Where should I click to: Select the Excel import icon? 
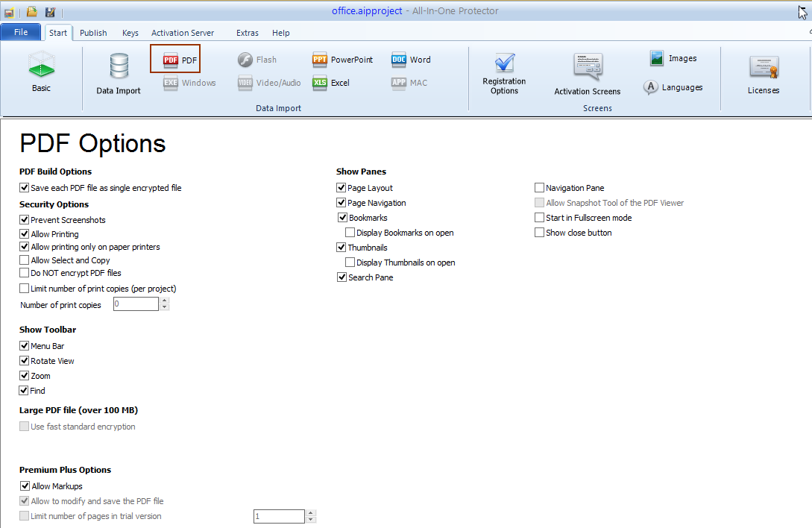pyautogui.click(x=320, y=83)
